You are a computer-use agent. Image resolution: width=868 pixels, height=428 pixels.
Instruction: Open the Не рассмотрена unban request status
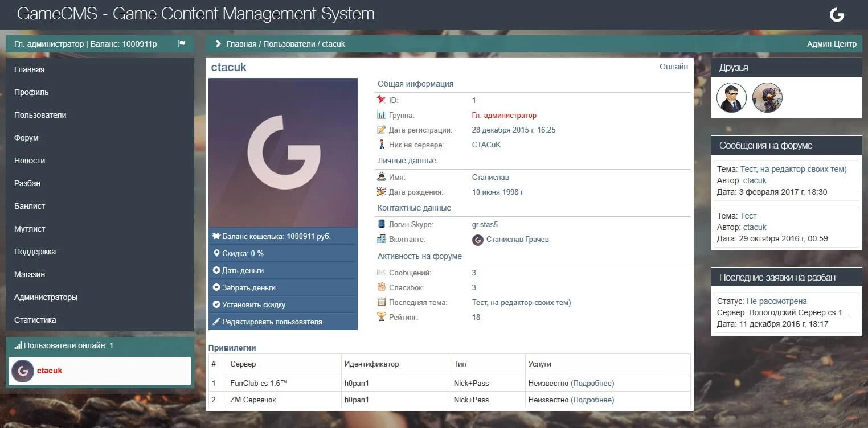pos(776,301)
